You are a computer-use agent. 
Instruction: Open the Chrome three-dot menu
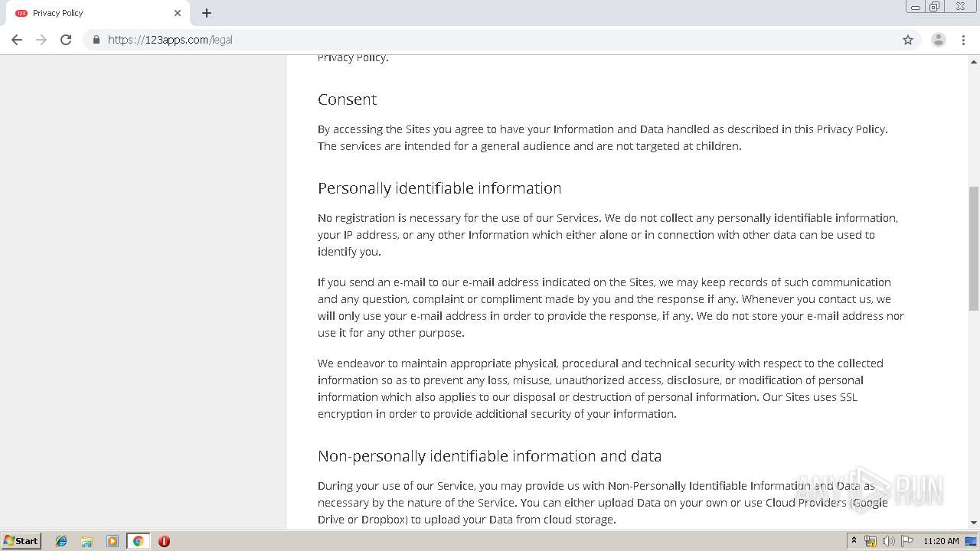coord(963,40)
